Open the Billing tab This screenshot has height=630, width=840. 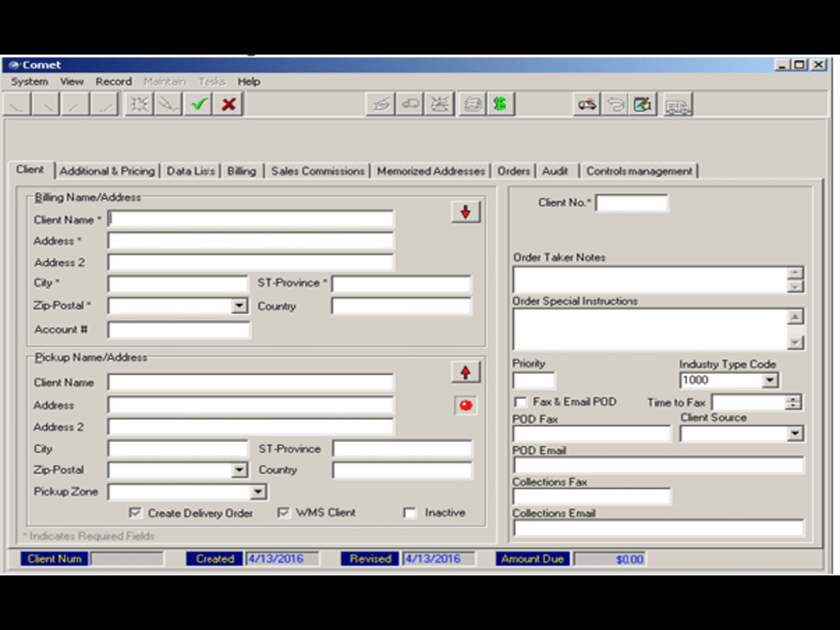pos(242,171)
